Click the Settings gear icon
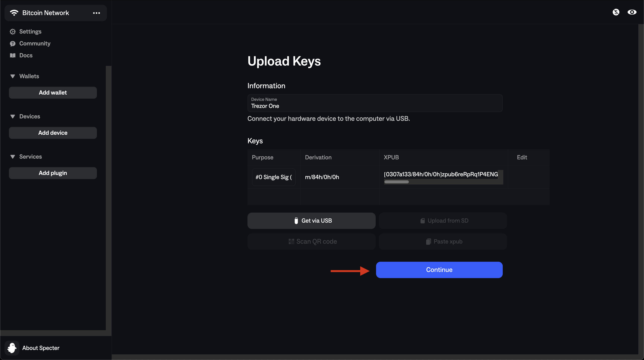The height and width of the screenshot is (360, 644). (x=12, y=31)
